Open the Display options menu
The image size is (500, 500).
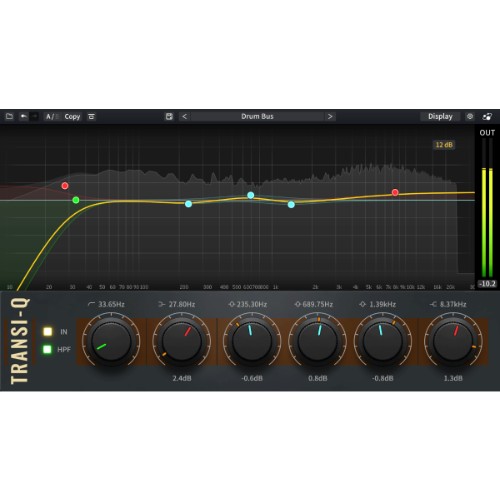pos(440,116)
